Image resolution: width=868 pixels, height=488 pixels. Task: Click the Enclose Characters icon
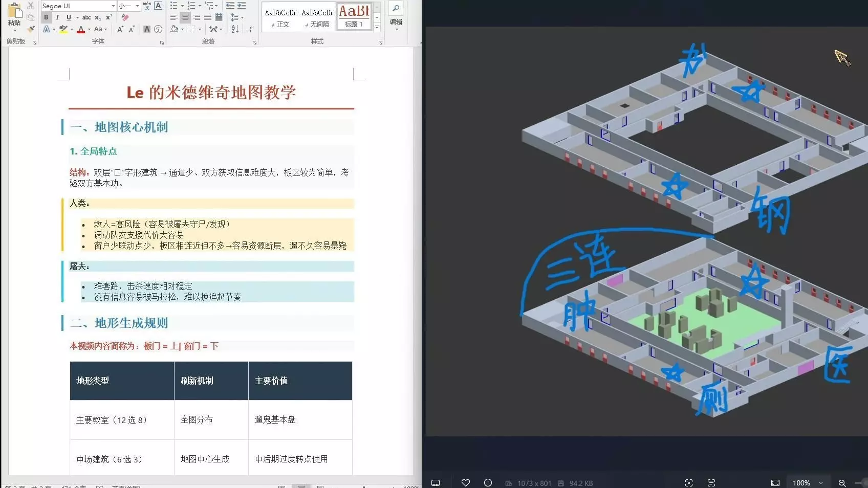pyautogui.click(x=158, y=29)
